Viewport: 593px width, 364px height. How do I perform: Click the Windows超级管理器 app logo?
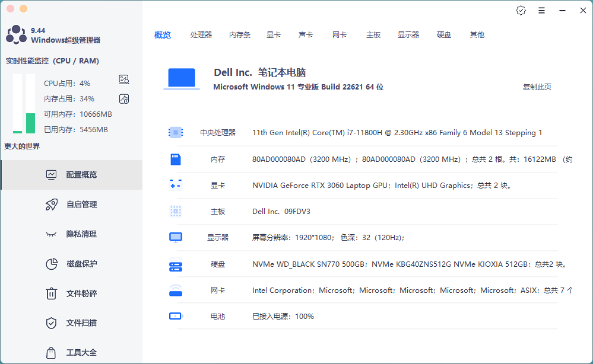[x=16, y=35]
